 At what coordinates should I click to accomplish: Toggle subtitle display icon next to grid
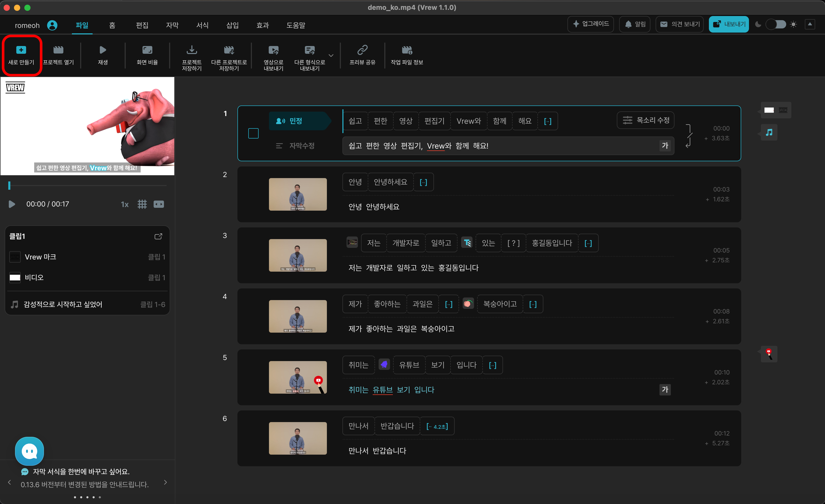(x=159, y=204)
